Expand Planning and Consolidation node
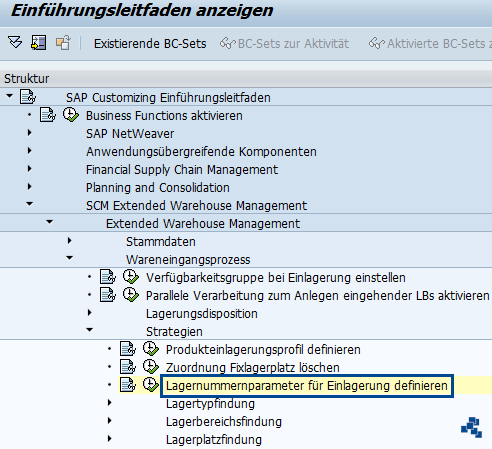Screen dimensions: 492x449 coord(30,187)
